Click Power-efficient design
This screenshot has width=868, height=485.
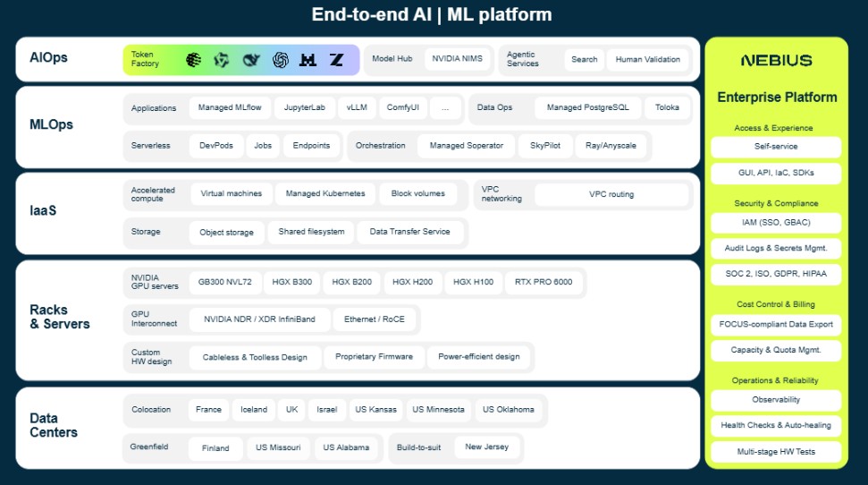(479, 357)
